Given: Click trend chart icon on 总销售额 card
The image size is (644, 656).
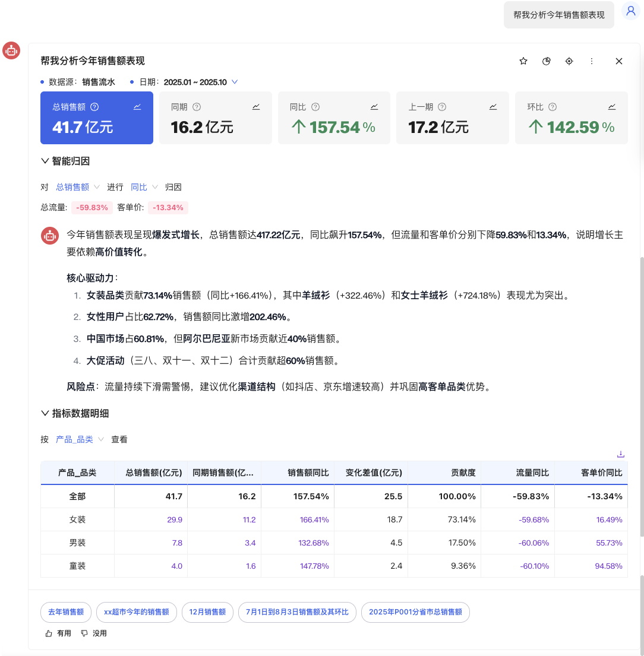Looking at the screenshot, I should (137, 107).
